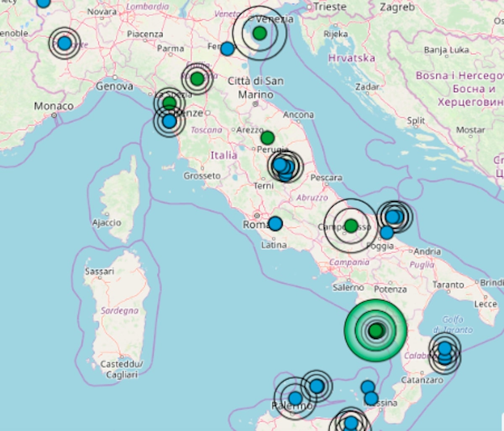
Task: Open the blue marker cluster north of Terni
Action: [x=284, y=167]
